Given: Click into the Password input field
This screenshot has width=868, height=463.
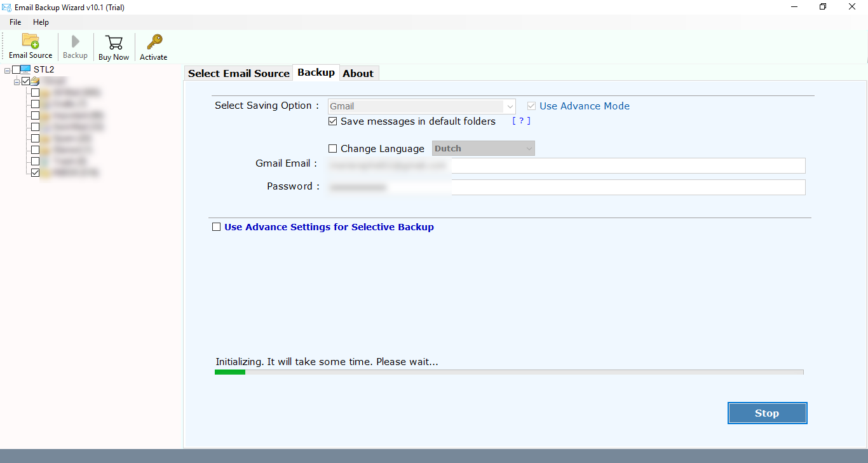Looking at the screenshot, I should (566, 187).
